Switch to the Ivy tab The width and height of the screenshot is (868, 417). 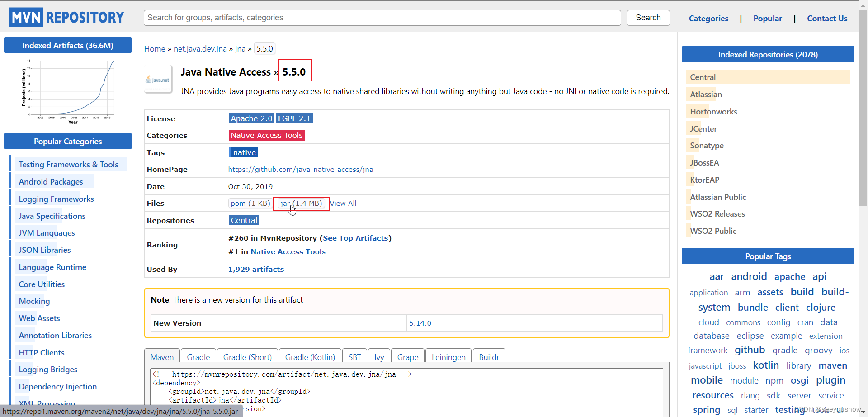click(x=379, y=357)
